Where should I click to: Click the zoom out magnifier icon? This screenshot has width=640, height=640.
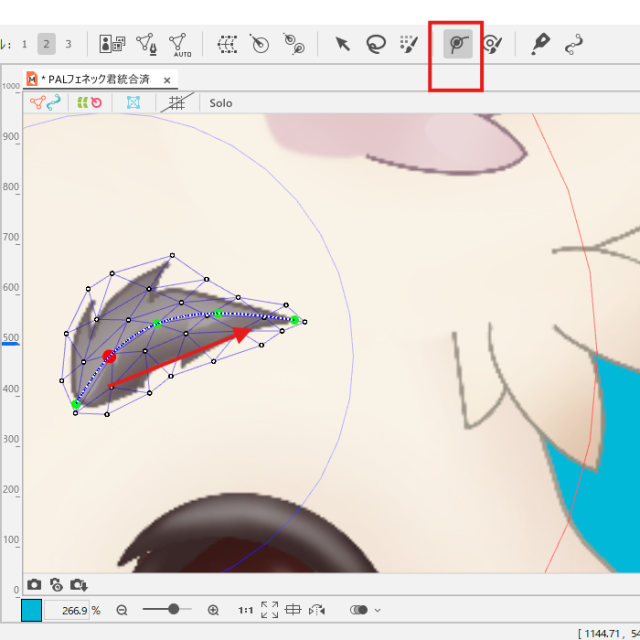(x=122, y=610)
